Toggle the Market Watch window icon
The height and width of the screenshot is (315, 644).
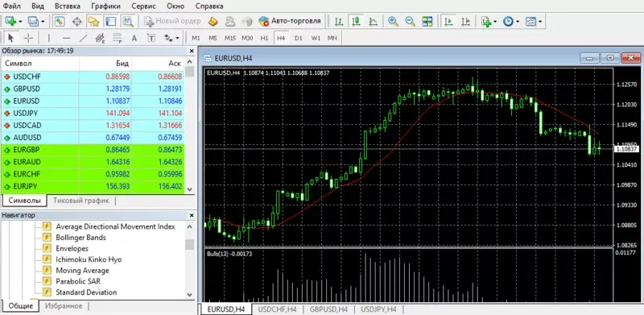click(60, 21)
